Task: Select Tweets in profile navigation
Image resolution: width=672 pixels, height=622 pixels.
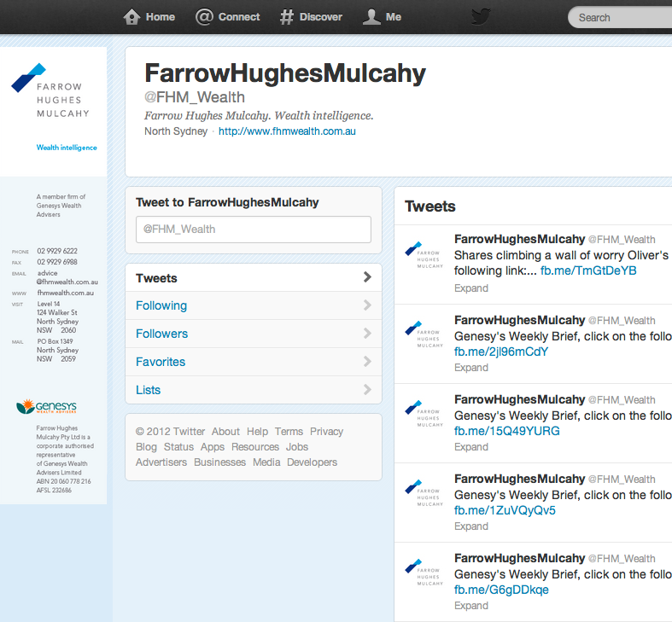Action: coord(254,277)
